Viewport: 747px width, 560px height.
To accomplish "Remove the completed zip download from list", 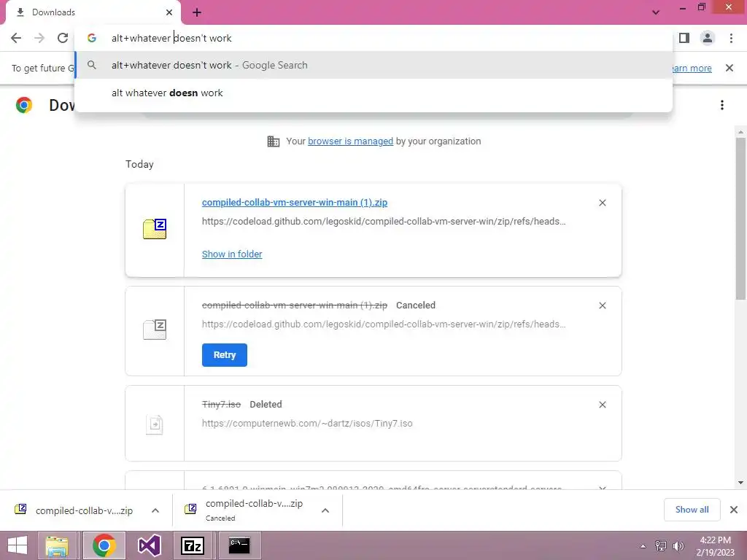I will (602, 203).
